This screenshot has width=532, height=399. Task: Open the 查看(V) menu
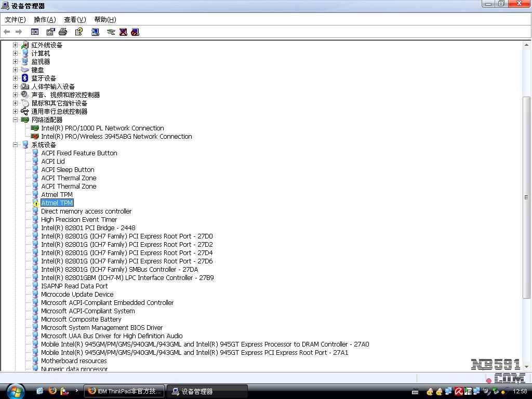pos(75,20)
